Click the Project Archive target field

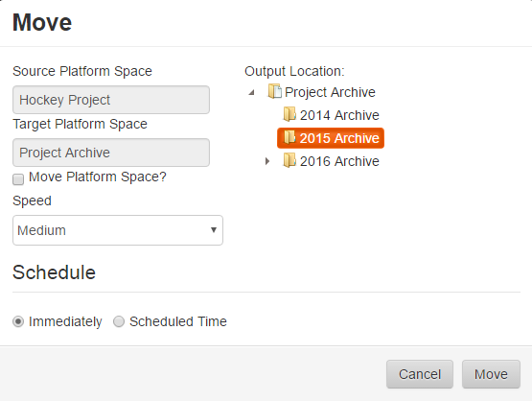[111, 153]
